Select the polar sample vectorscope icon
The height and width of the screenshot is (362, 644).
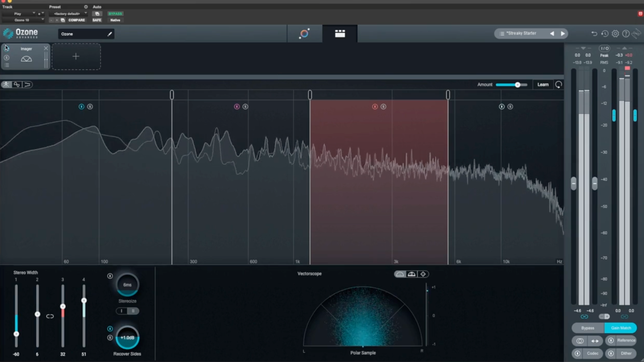click(x=400, y=274)
